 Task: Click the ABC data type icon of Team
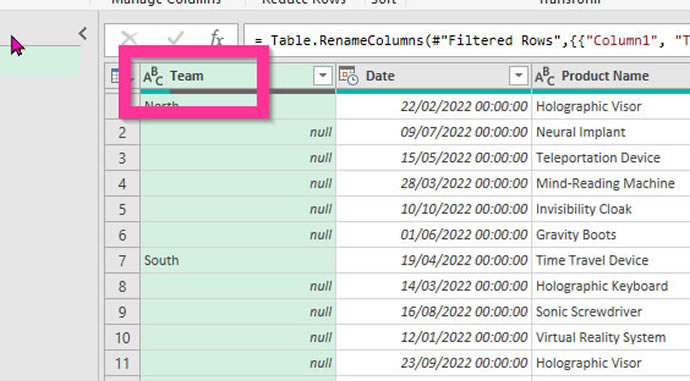[x=153, y=76]
